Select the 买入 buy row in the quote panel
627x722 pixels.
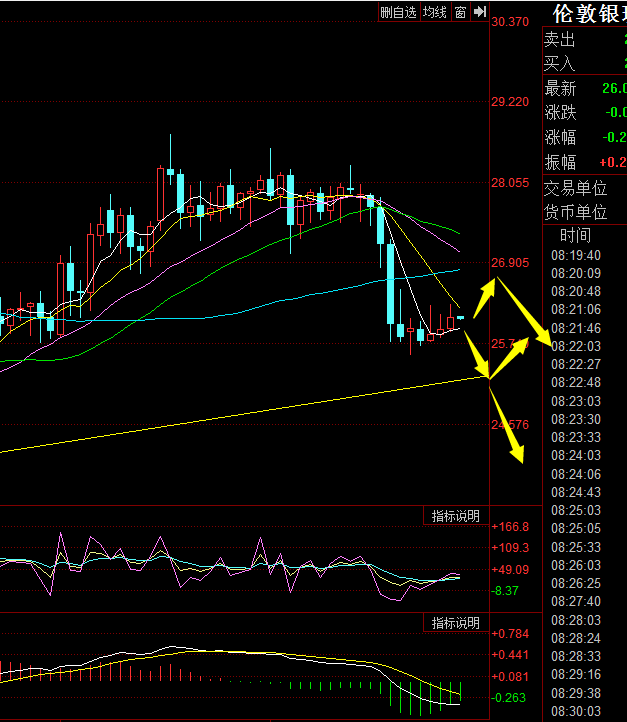585,63
